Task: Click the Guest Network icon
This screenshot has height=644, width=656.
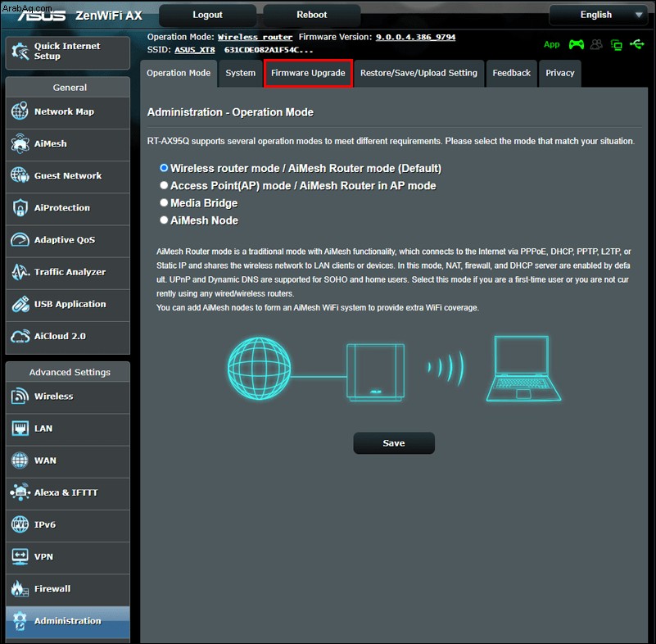Action: (20, 175)
